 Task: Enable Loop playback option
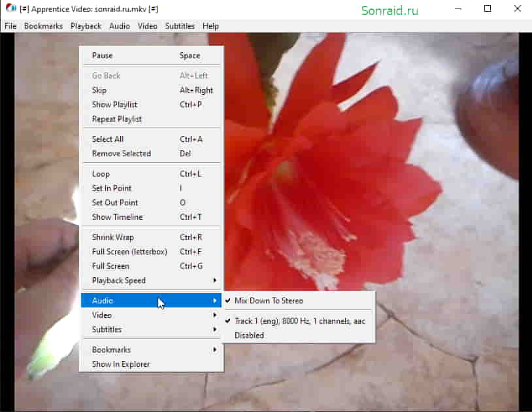click(152, 174)
